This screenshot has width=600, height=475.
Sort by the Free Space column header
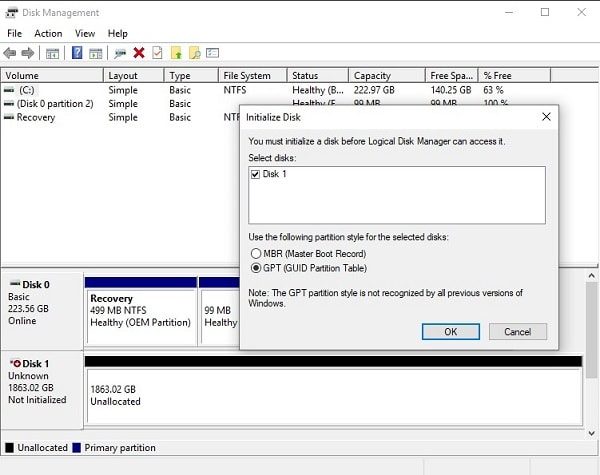(452, 75)
